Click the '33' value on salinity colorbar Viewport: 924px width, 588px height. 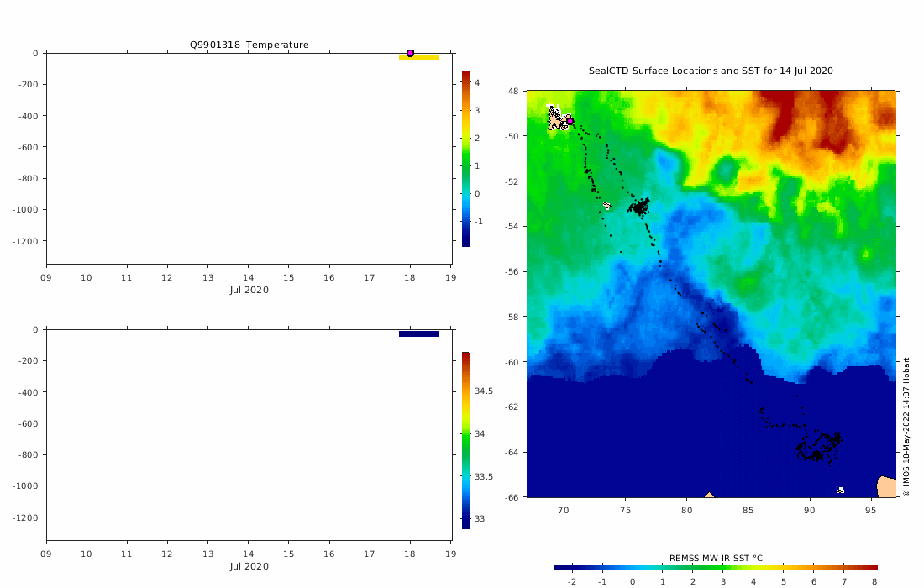[480, 519]
